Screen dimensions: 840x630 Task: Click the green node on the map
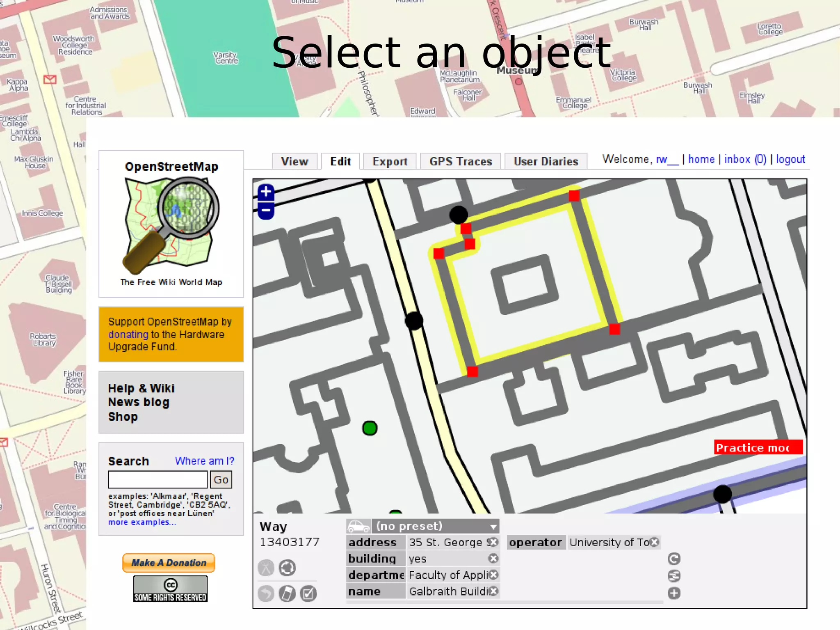[x=370, y=428]
